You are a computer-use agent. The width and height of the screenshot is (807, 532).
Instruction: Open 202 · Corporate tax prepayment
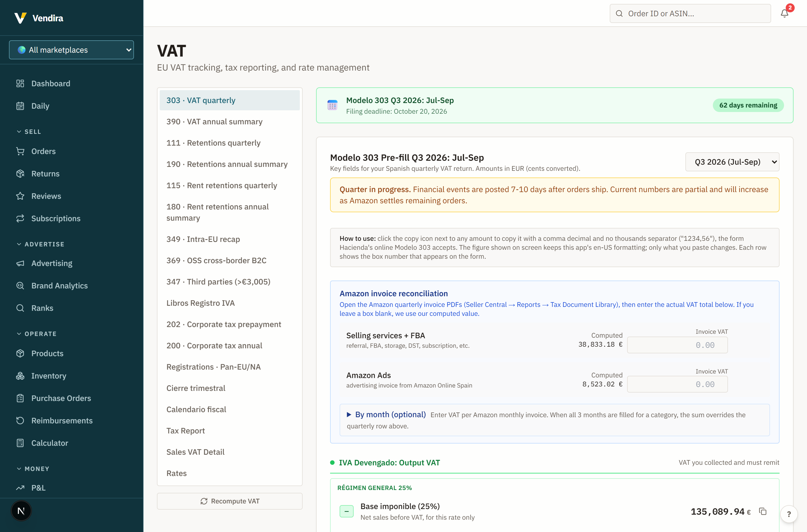(230, 324)
